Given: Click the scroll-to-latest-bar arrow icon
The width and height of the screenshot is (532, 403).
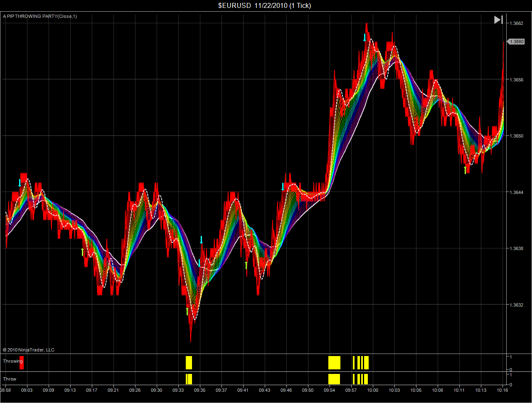Looking at the screenshot, I should pos(498,20).
